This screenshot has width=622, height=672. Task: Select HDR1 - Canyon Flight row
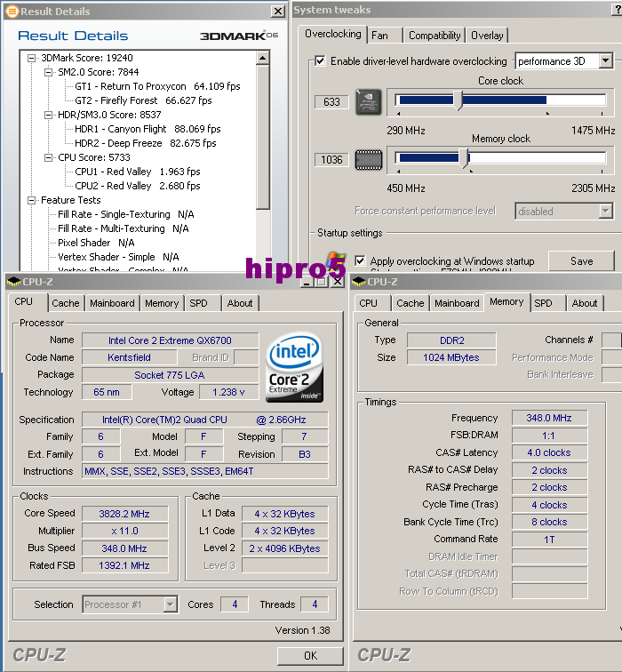click(x=148, y=129)
